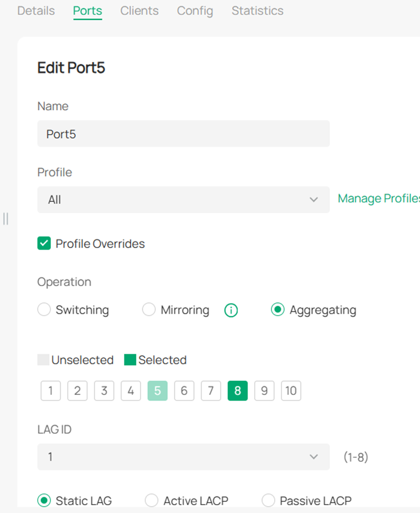Viewport: 420px width, 513px height.
Task: Select the Switching operation radio button
Action: [44, 310]
